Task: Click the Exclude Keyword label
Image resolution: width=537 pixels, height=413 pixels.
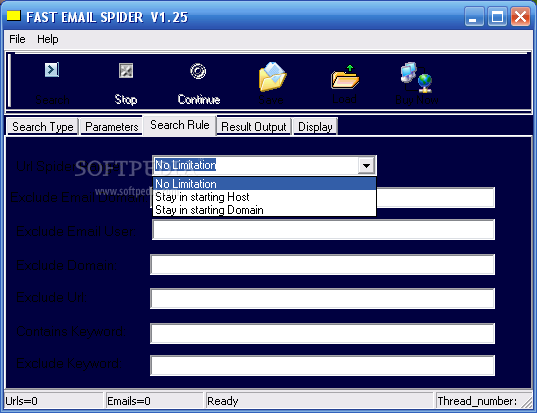Action: [69, 363]
